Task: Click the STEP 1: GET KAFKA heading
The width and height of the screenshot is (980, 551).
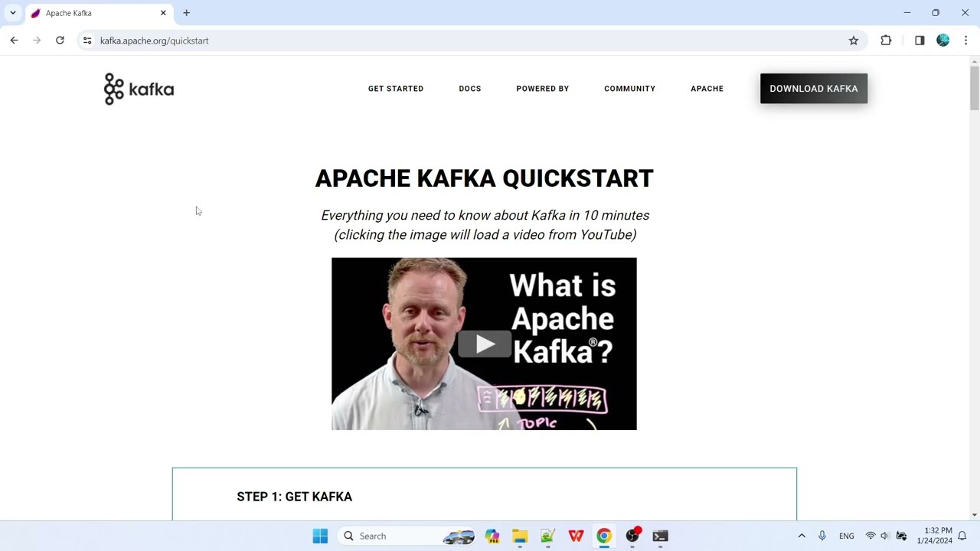Action: [x=295, y=497]
